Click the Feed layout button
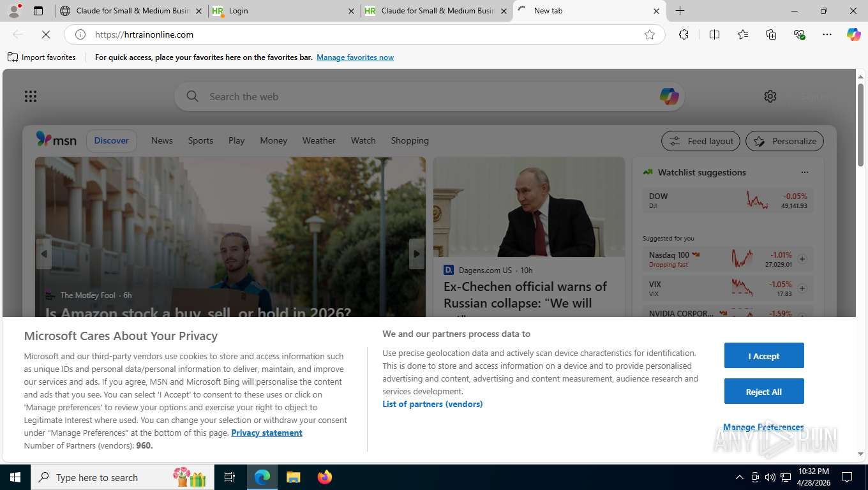868x490 pixels. [x=701, y=141]
